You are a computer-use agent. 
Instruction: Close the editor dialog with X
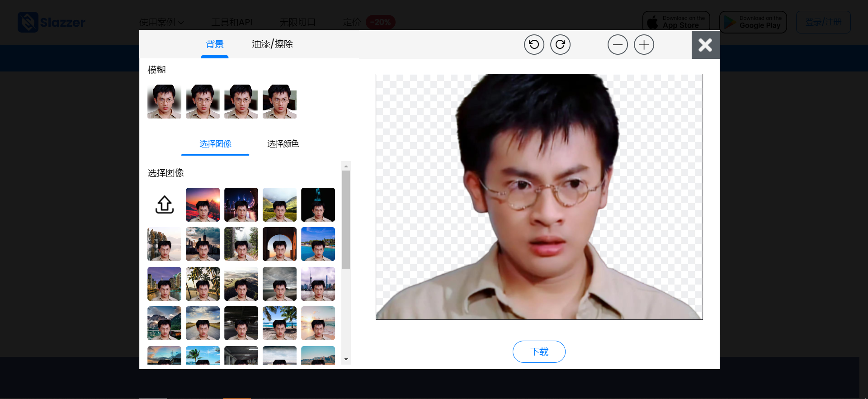click(x=705, y=44)
